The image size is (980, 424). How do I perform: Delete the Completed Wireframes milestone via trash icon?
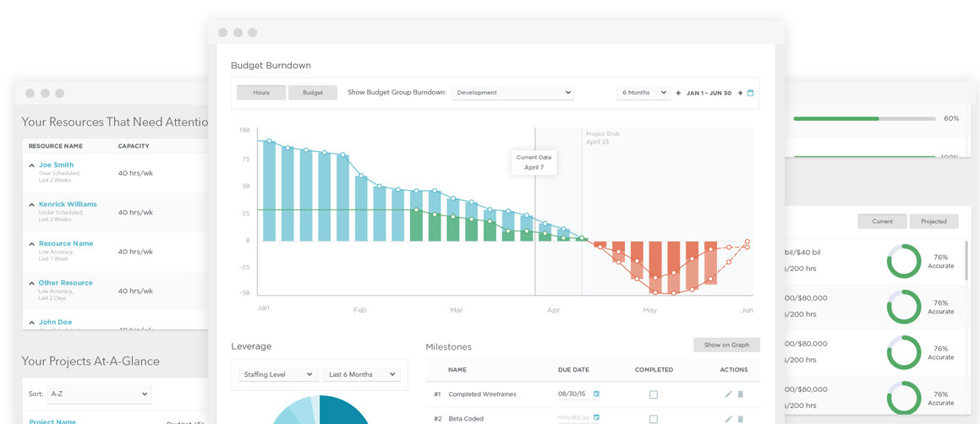[741, 394]
